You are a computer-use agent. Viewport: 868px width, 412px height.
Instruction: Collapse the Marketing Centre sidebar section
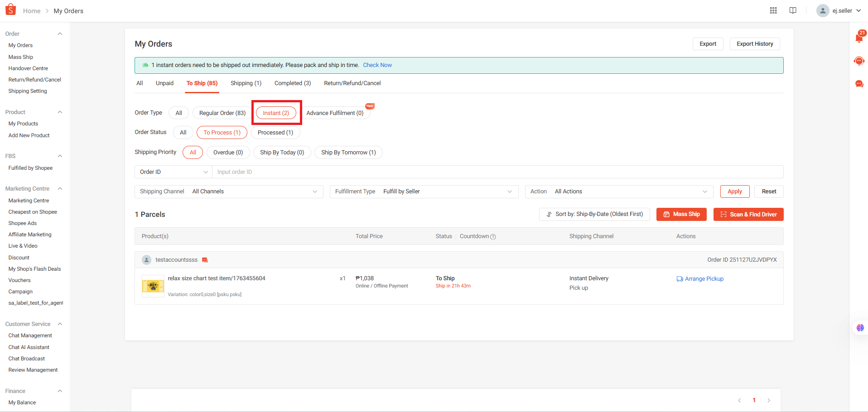click(x=60, y=189)
